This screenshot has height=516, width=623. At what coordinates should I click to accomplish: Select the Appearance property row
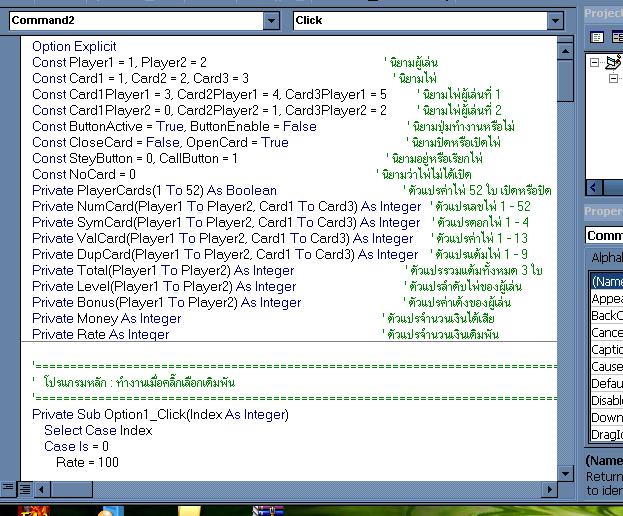tap(607, 299)
